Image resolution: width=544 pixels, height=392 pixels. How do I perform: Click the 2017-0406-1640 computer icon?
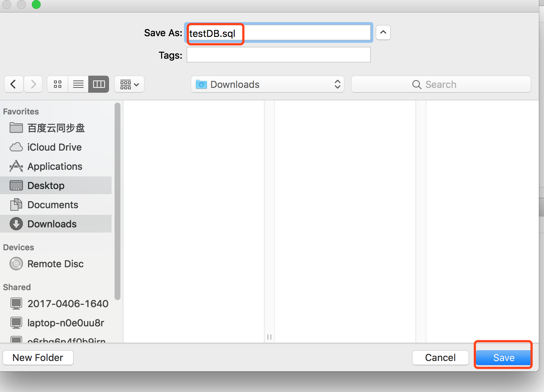coord(16,303)
